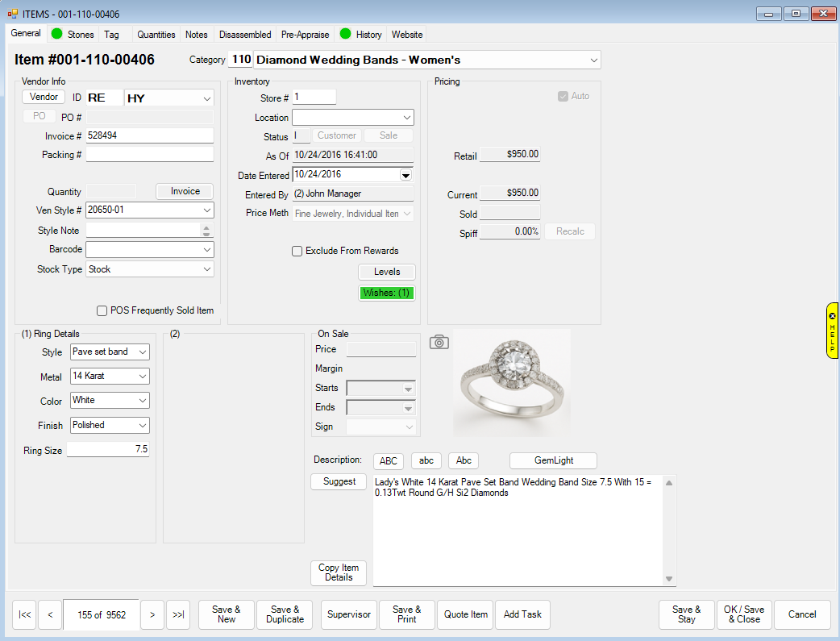The height and width of the screenshot is (641, 840).
Task: Jump to the last record with >>|
Action: coord(177,614)
